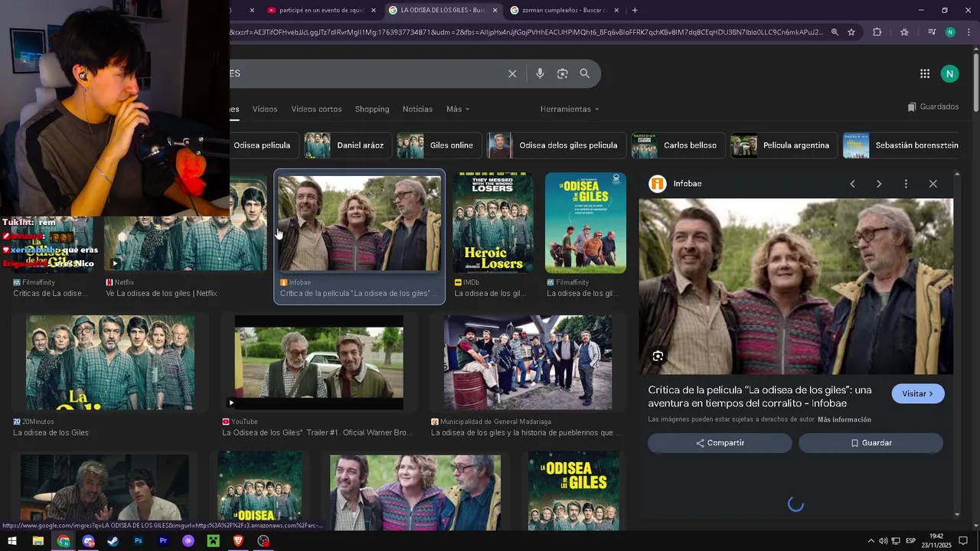Click the browser address bar URL

(527, 32)
